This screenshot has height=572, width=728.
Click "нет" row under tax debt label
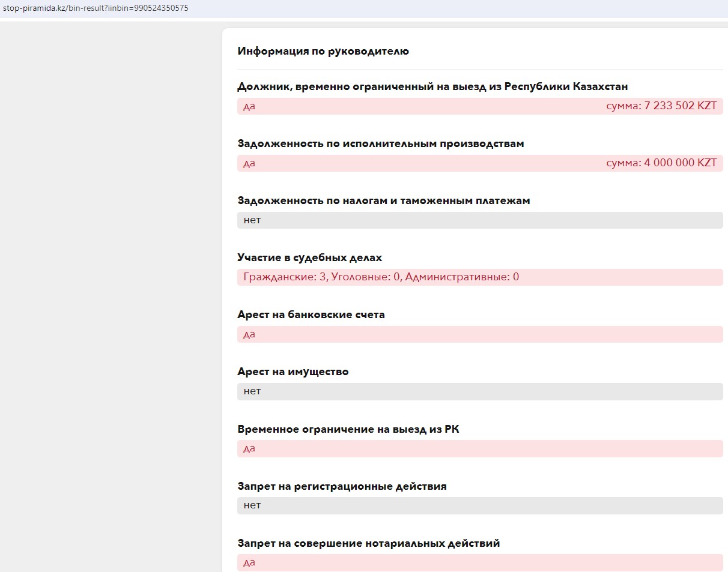tap(479, 220)
